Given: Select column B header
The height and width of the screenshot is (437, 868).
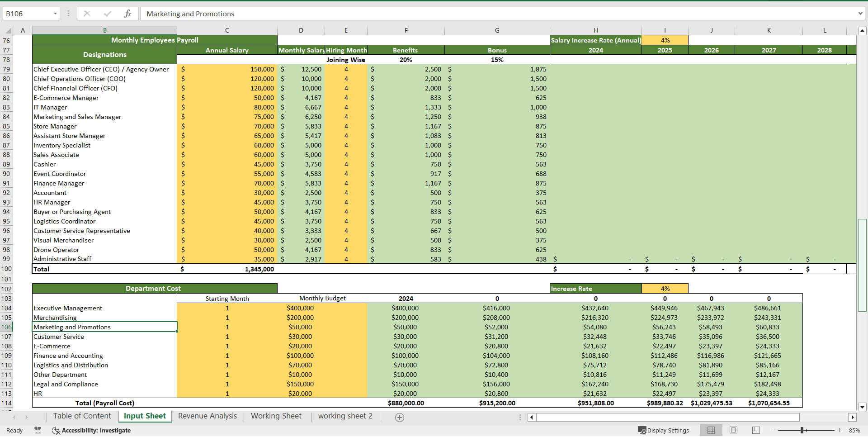Looking at the screenshot, I should pyautogui.click(x=104, y=30).
